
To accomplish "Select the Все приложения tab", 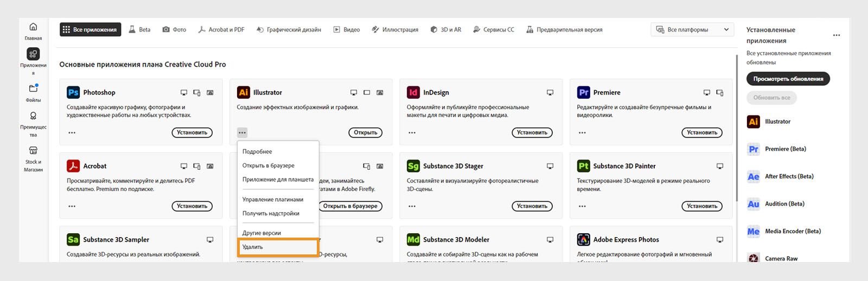I will 90,30.
